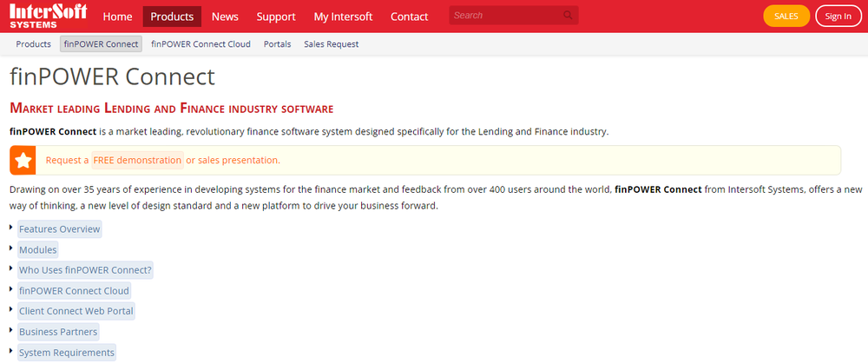Open the Sales Request tab
The image size is (868, 364).
tap(331, 43)
